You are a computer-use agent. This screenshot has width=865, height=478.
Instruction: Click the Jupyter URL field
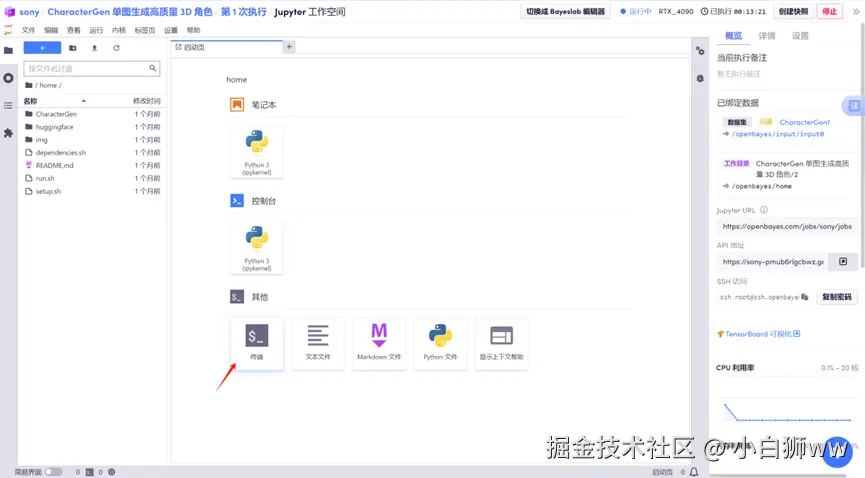[x=787, y=226]
